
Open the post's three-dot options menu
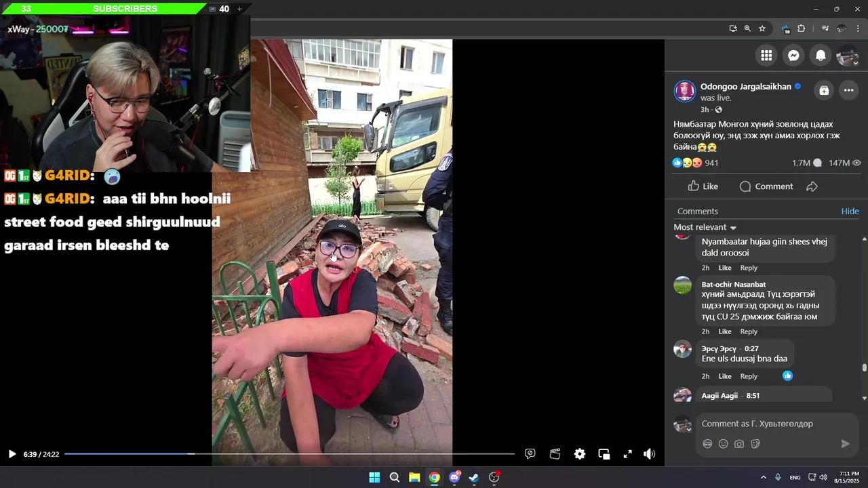click(848, 90)
